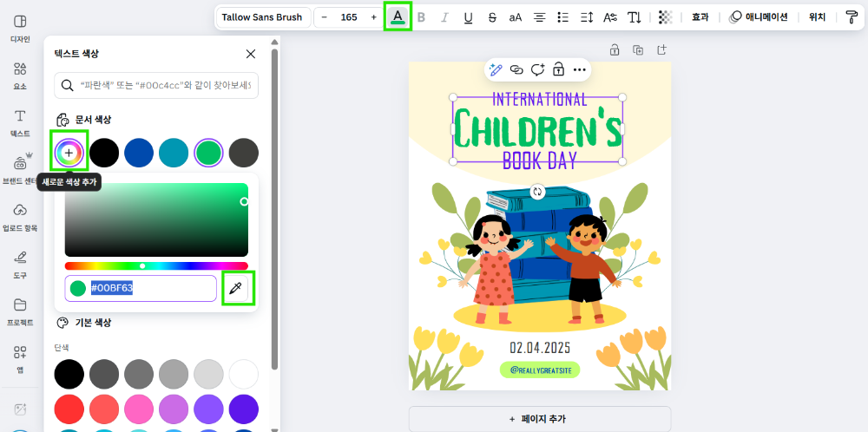Activate the eyedropper color picker
Image resolution: width=868 pixels, height=432 pixels.
click(x=236, y=288)
